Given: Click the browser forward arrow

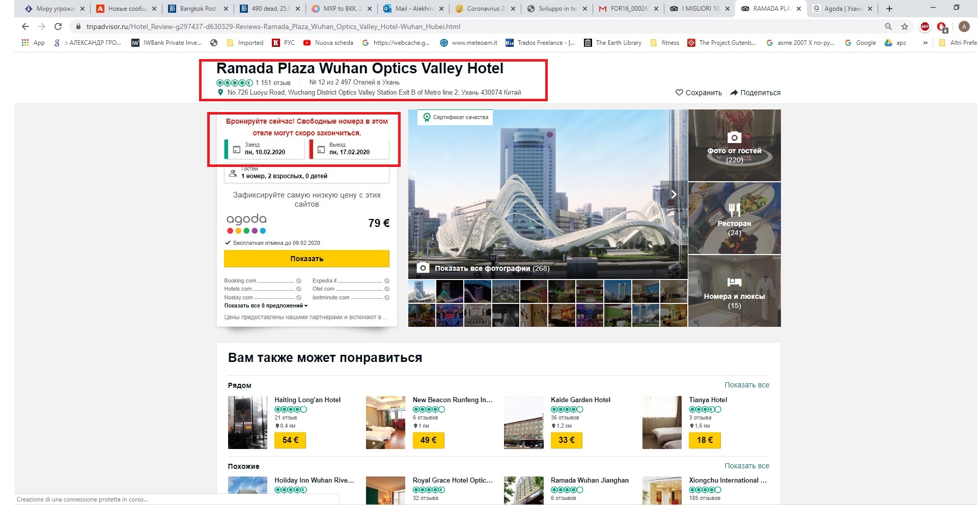Looking at the screenshot, I should [x=42, y=26].
